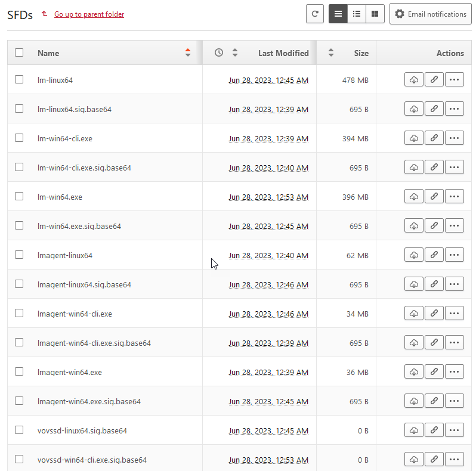The image size is (476, 471).
Task: Open more actions menu for lm-win64.exe.sig.base64
Action: [x=454, y=225]
